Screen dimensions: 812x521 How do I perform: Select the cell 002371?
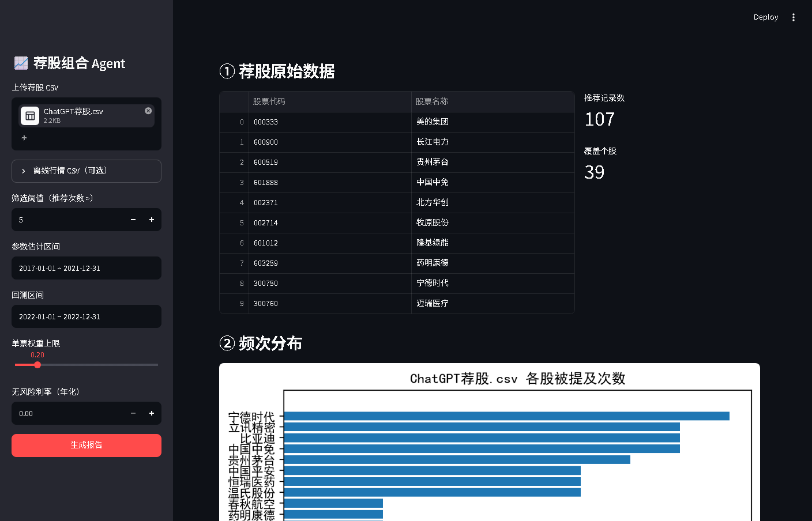330,203
